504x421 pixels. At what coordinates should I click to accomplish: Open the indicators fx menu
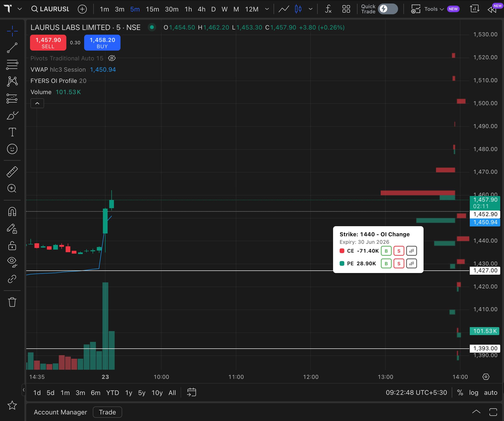(x=328, y=9)
